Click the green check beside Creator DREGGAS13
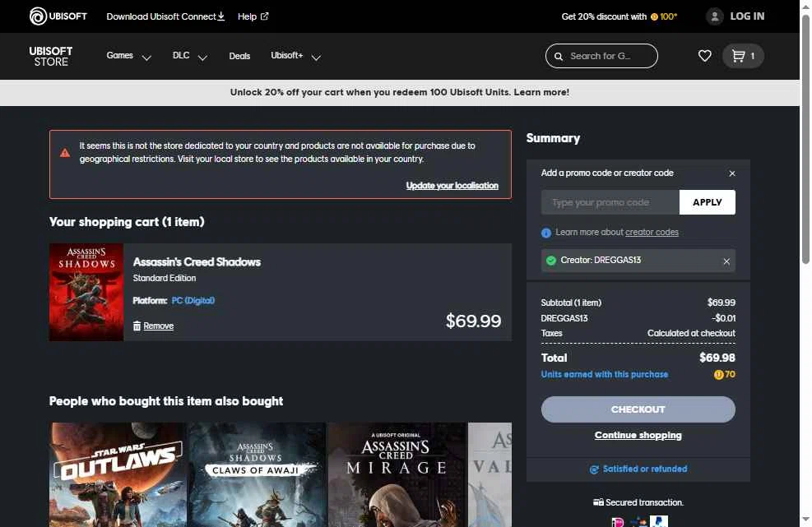Screen dimensions: 812x527 [x=551, y=261]
